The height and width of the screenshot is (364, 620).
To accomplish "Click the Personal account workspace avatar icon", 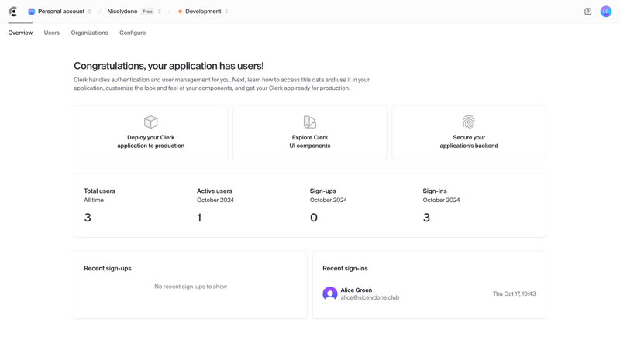I will coord(31,12).
